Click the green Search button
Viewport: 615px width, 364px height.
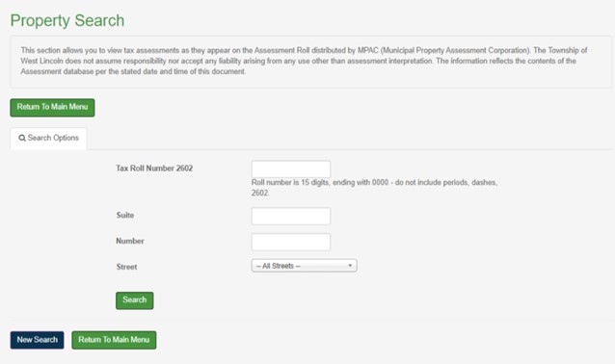(135, 300)
